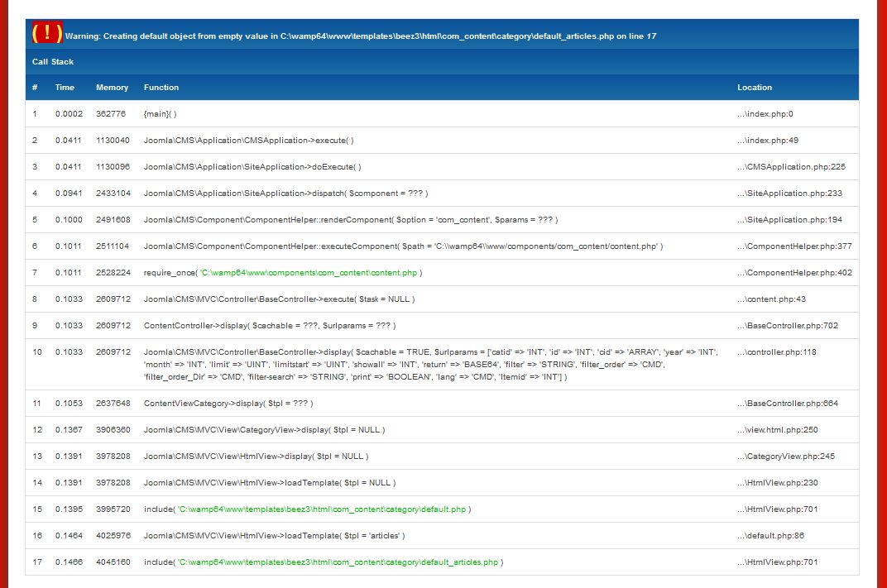Viewport: 887px width, 588px height.
Task: Click the Memory column header
Action: coord(112,88)
